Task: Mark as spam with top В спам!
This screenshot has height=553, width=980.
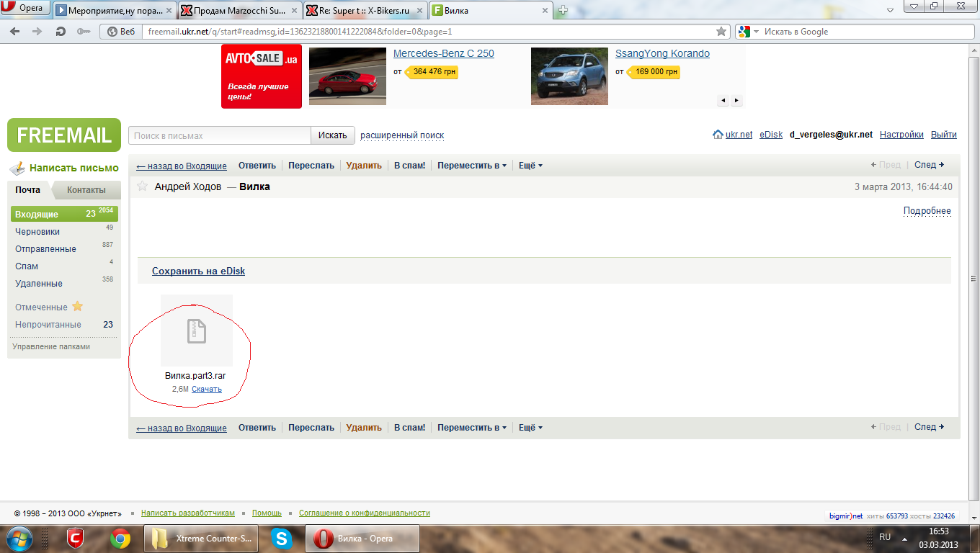Action: tap(410, 166)
